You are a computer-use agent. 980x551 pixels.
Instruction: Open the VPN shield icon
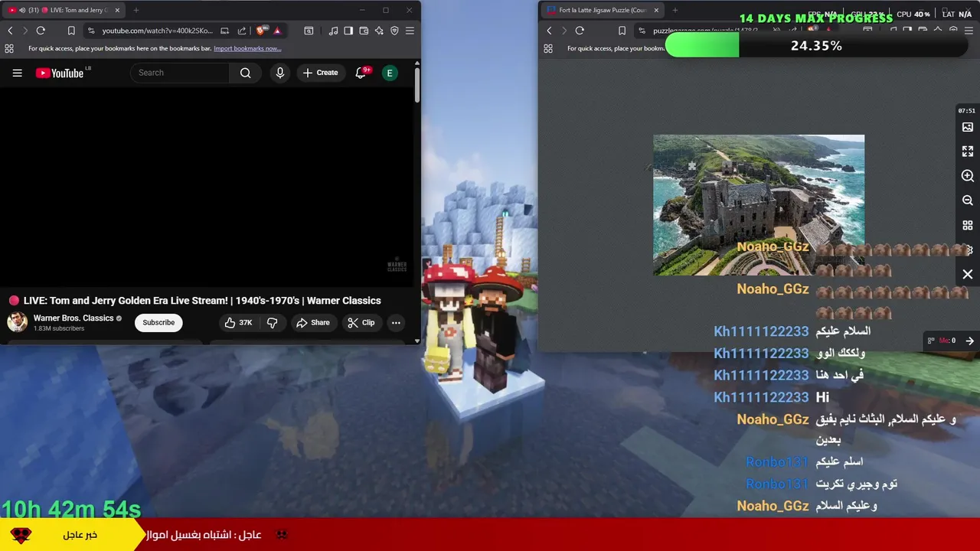[x=394, y=31]
